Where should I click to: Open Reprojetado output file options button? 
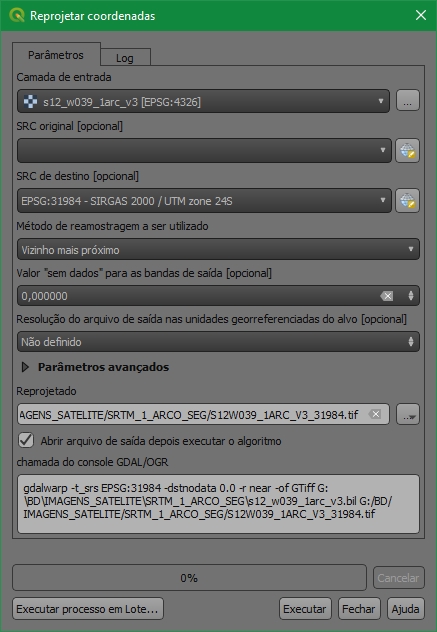tap(408, 414)
